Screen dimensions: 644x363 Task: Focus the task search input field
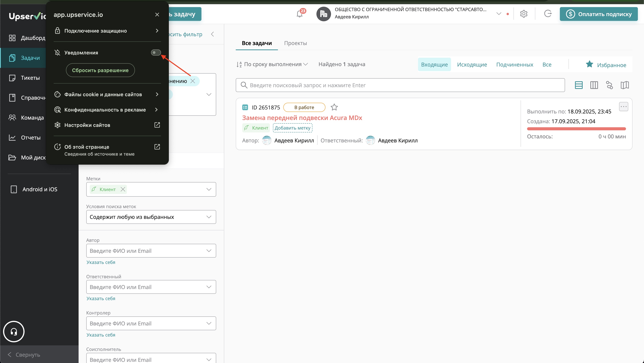coord(400,85)
